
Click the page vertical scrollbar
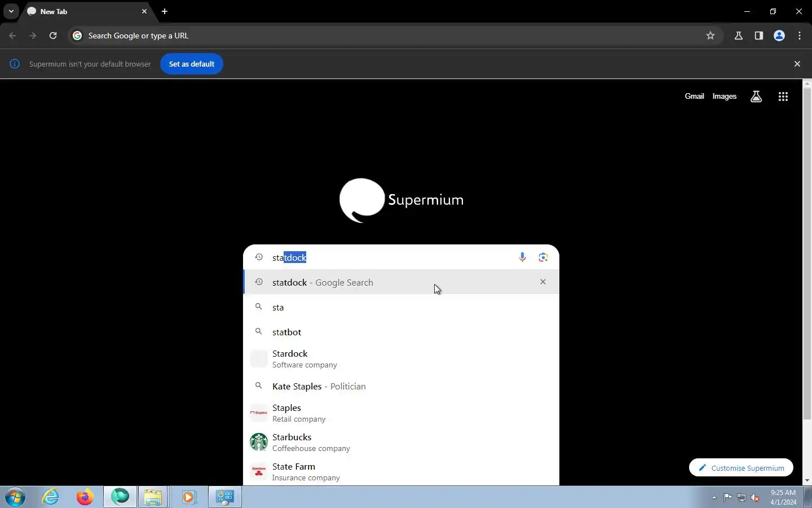807,254
